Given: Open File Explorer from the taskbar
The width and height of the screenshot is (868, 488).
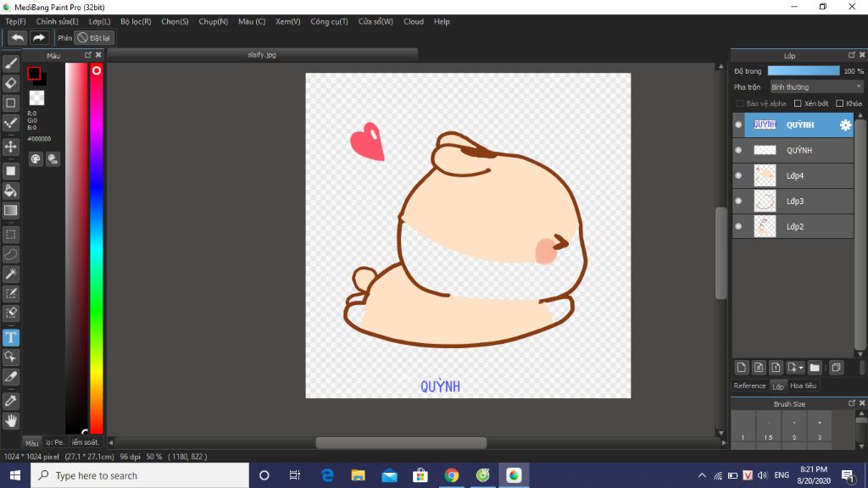Looking at the screenshot, I should [x=359, y=475].
